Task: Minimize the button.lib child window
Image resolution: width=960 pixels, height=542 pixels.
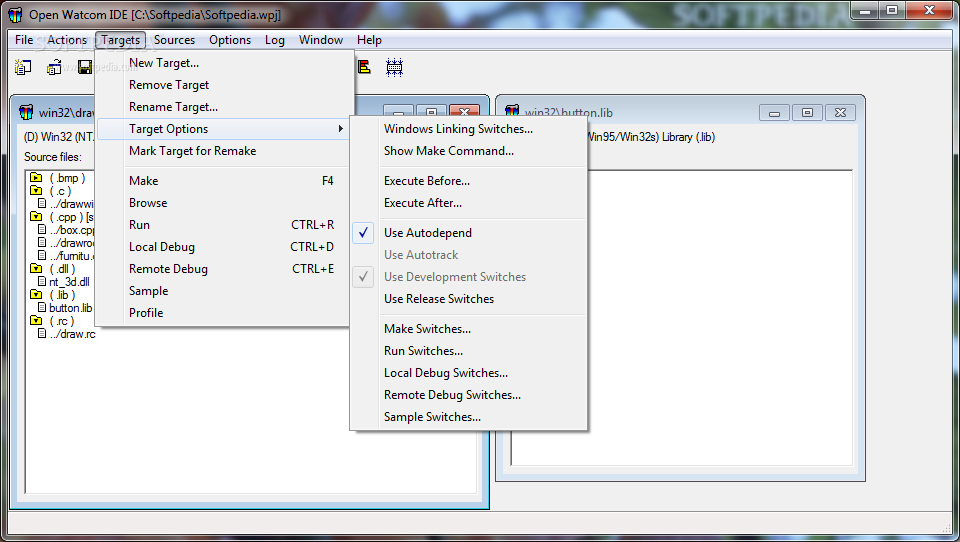Action: pyautogui.click(x=774, y=113)
